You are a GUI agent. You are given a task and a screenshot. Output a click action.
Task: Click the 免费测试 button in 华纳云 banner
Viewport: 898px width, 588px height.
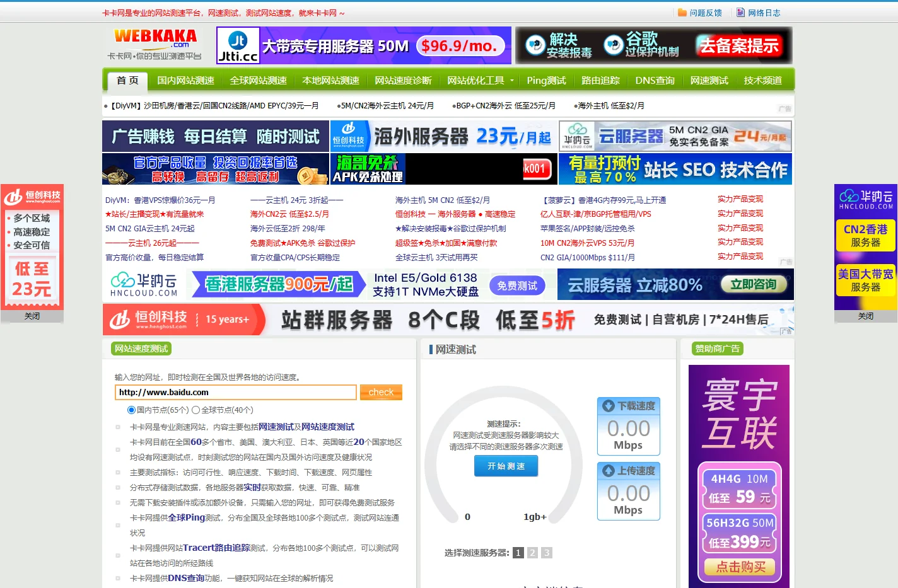(517, 285)
